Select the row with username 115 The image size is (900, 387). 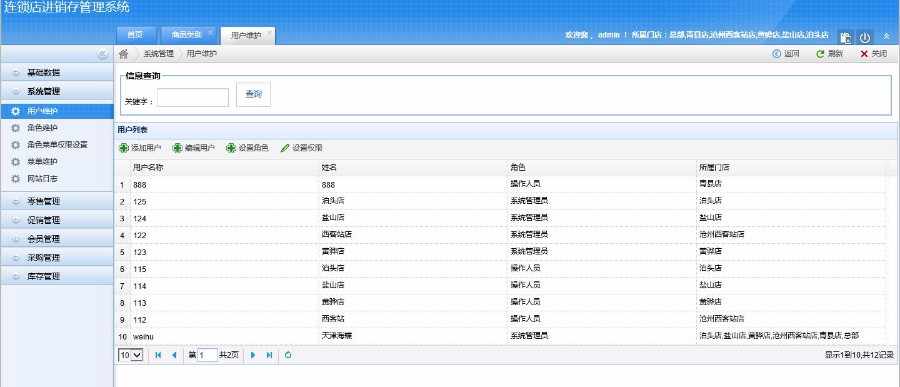[500, 268]
